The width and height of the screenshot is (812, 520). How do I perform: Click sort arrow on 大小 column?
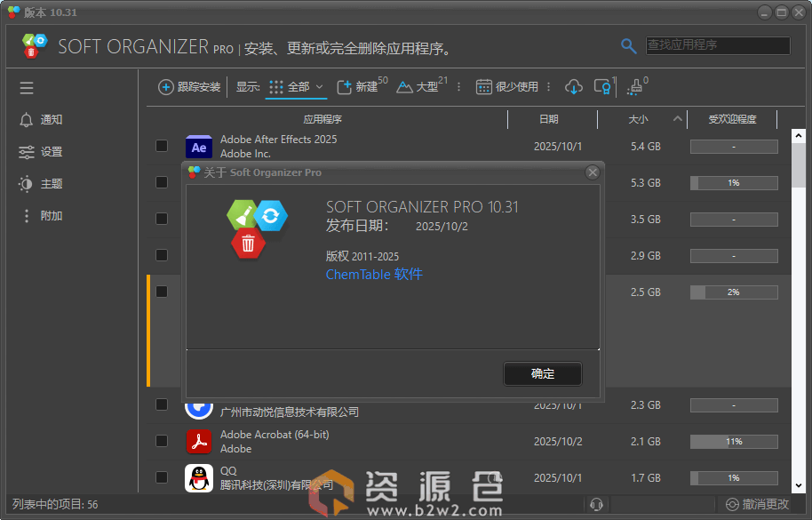pyautogui.click(x=679, y=119)
